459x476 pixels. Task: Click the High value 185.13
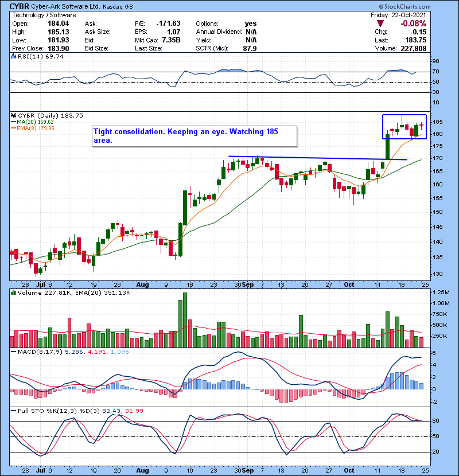click(59, 32)
